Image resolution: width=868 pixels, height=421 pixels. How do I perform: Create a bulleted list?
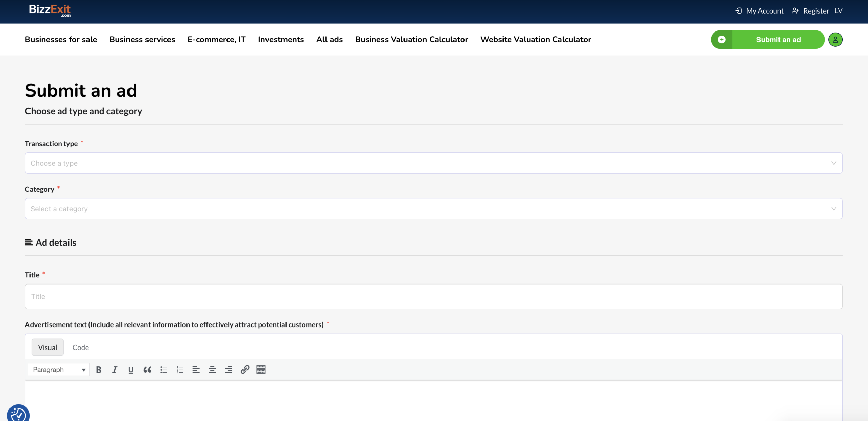pyautogui.click(x=164, y=370)
